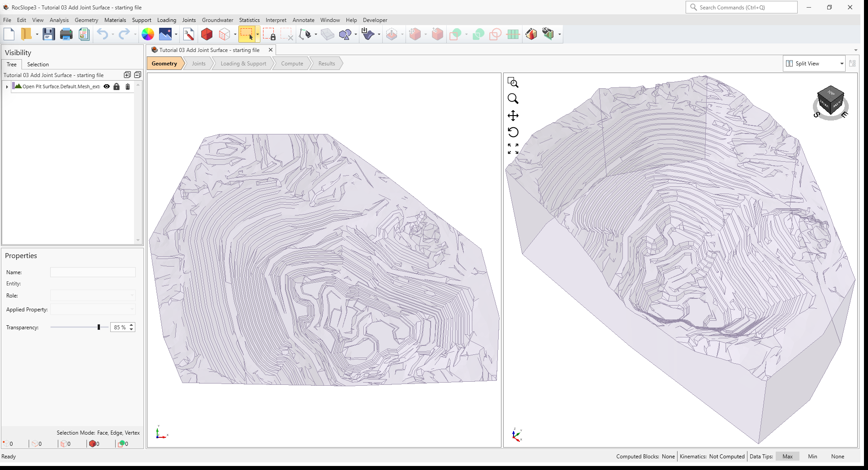The height and width of the screenshot is (470, 868).
Task: Toggle vertex selection count icon in status panel
Action: pos(5,444)
